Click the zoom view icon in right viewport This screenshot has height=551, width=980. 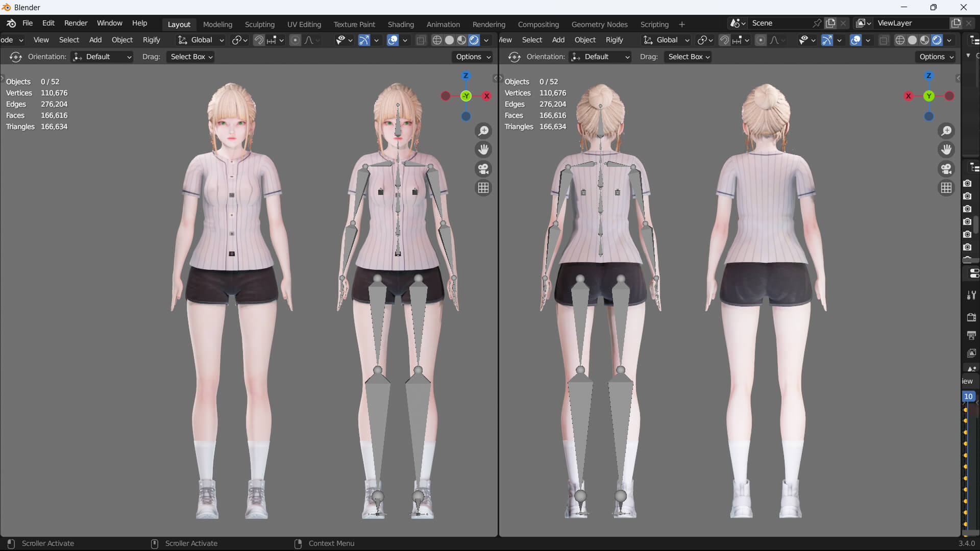point(946,131)
